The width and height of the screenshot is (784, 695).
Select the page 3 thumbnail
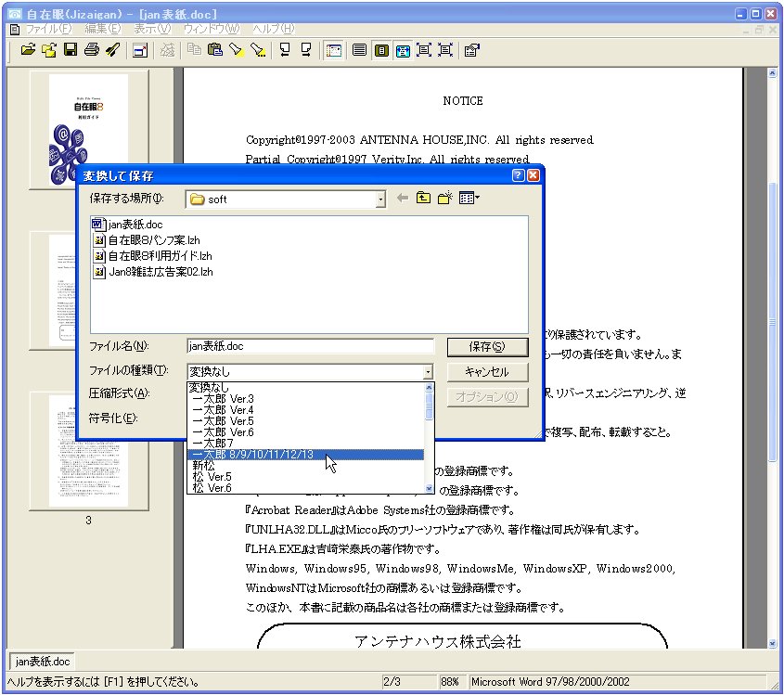(x=88, y=451)
